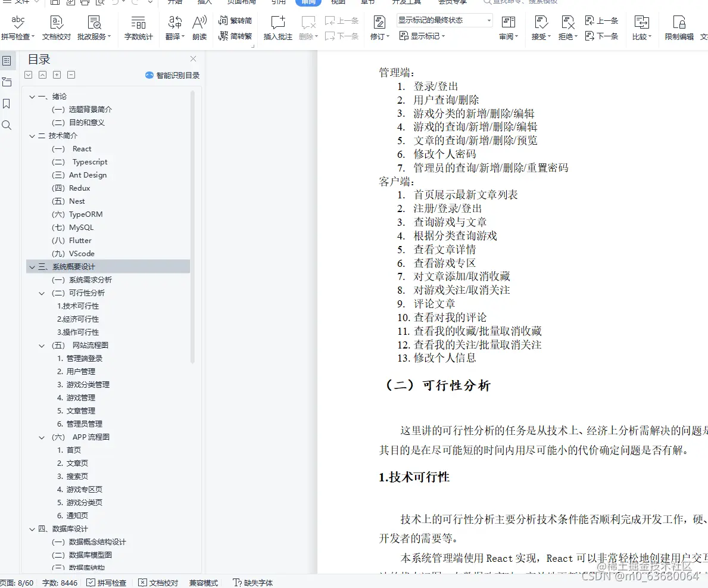Open the 文档校对 proofreading tool
This screenshot has height=588, width=708.
coord(57,28)
